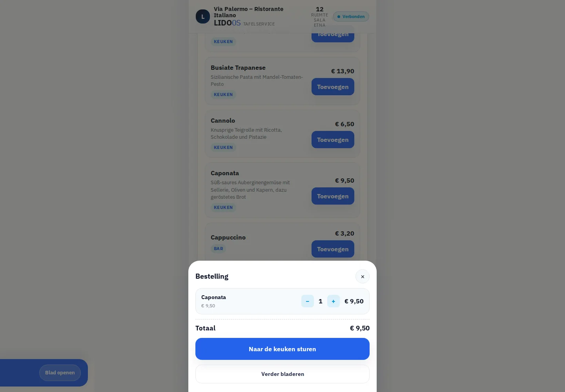This screenshot has height=392, width=565.
Task: Click the round L avatar logo
Action: coord(203,16)
